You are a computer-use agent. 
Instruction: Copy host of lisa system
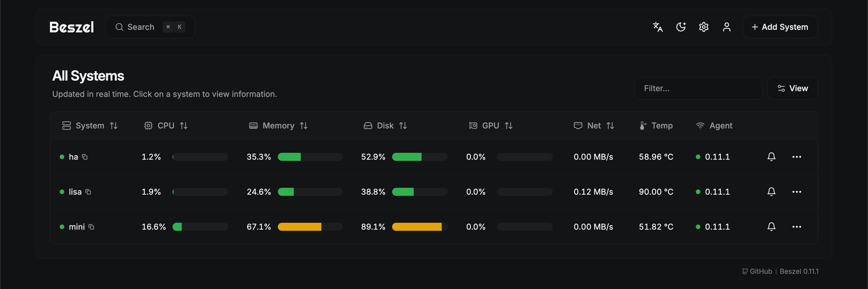(x=88, y=192)
